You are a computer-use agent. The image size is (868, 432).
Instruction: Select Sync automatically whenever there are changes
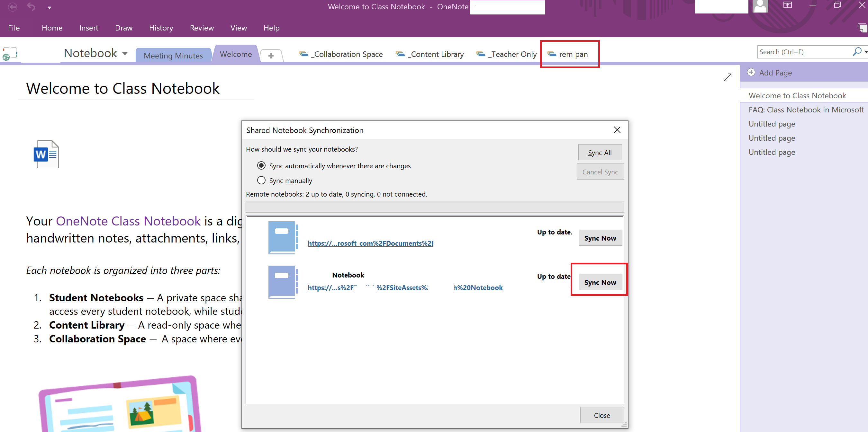[261, 165]
